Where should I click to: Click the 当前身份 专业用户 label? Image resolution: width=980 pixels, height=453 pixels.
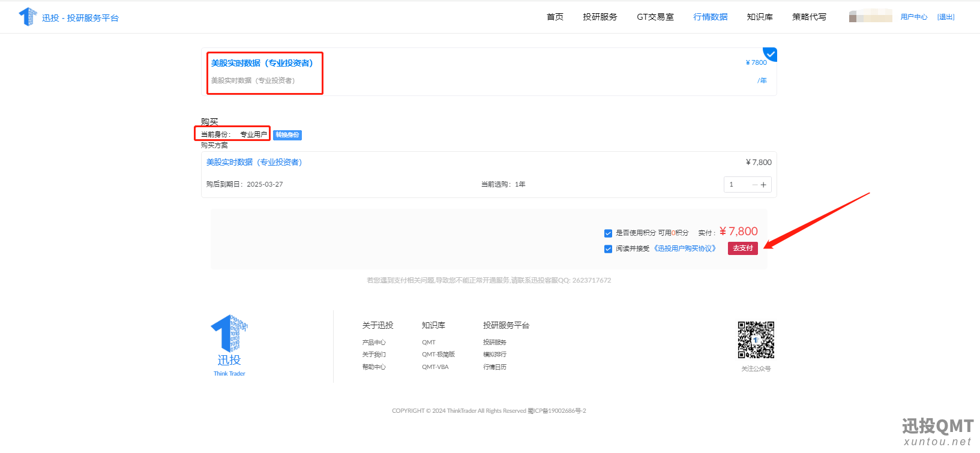234,134
